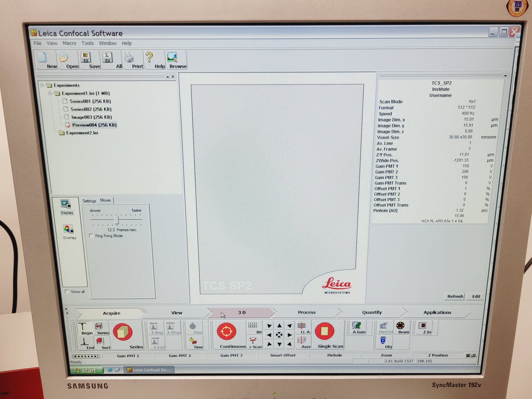Screen dimensions: 532x399
Task: Collapse the Experiment1.lei tree node
Action: tap(50, 93)
